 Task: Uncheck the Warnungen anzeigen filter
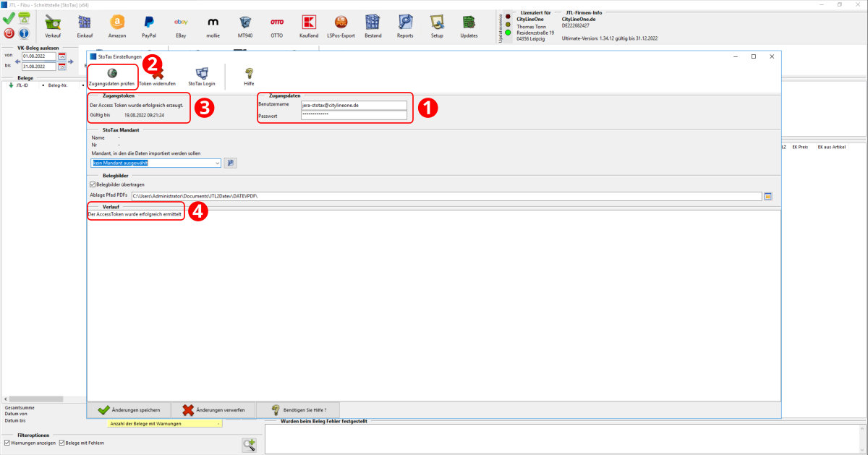pyautogui.click(x=7, y=443)
